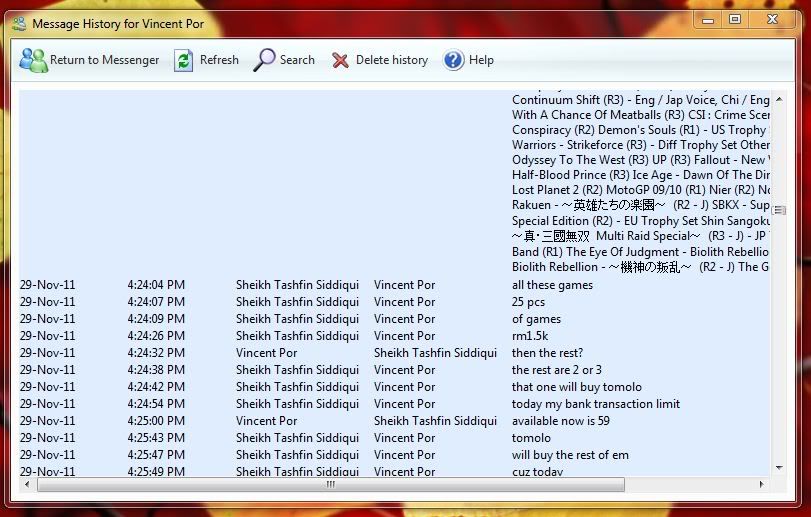This screenshot has height=517, width=811.
Task: Click the horizontal scrollbar left arrow
Action: click(26, 485)
